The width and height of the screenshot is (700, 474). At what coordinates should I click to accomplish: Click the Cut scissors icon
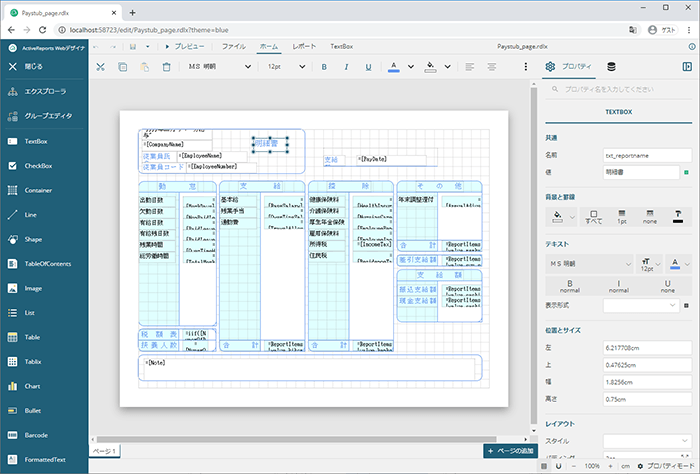(x=100, y=67)
